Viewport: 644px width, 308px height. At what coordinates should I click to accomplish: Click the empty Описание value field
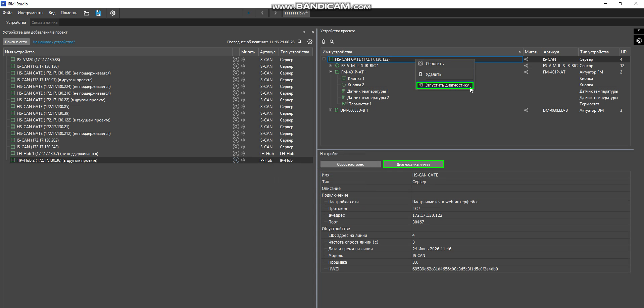pos(520,189)
